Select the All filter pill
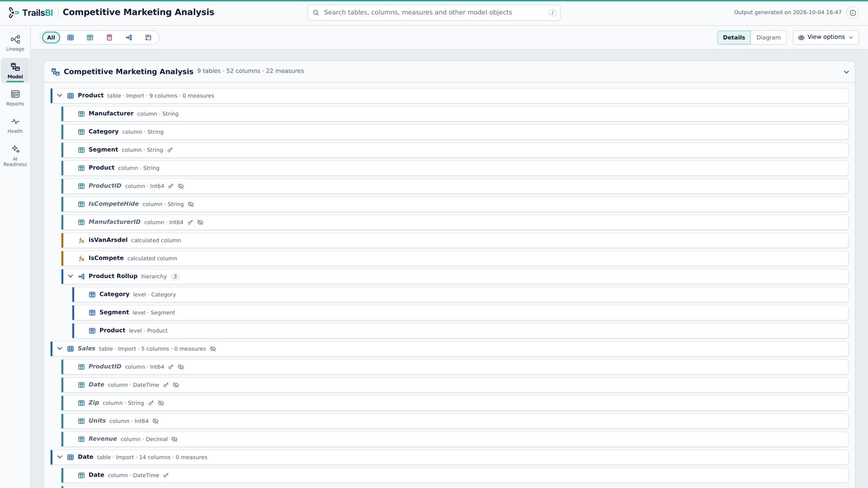The width and height of the screenshot is (868, 488). tap(51, 37)
